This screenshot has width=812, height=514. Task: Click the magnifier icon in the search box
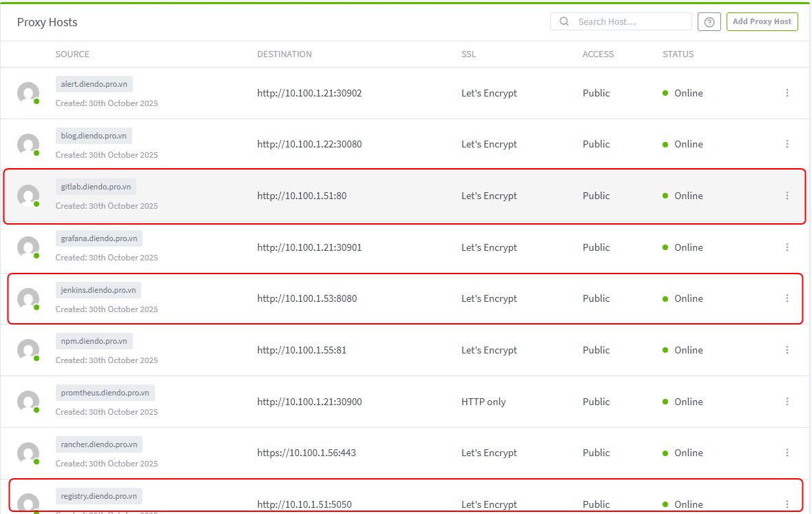click(564, 21)
